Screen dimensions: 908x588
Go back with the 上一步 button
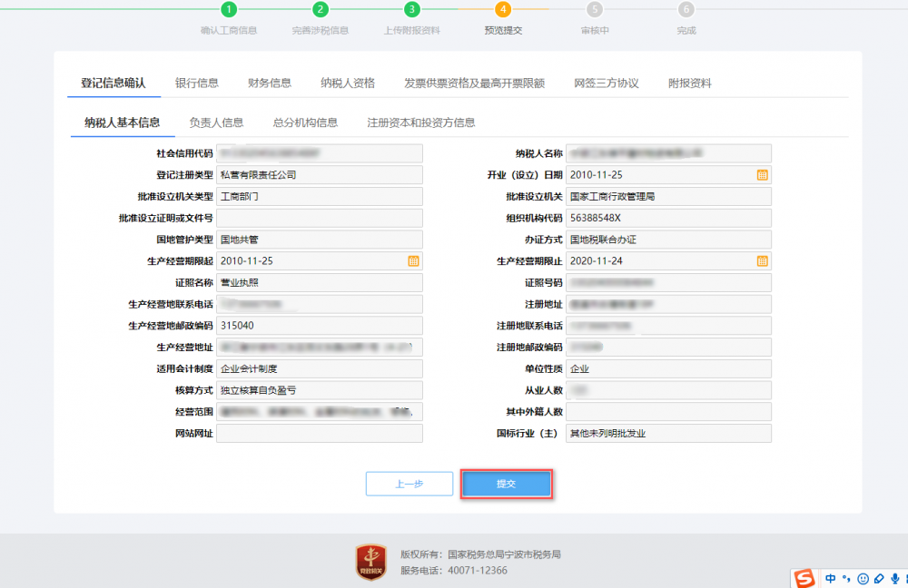click(410, 483)
